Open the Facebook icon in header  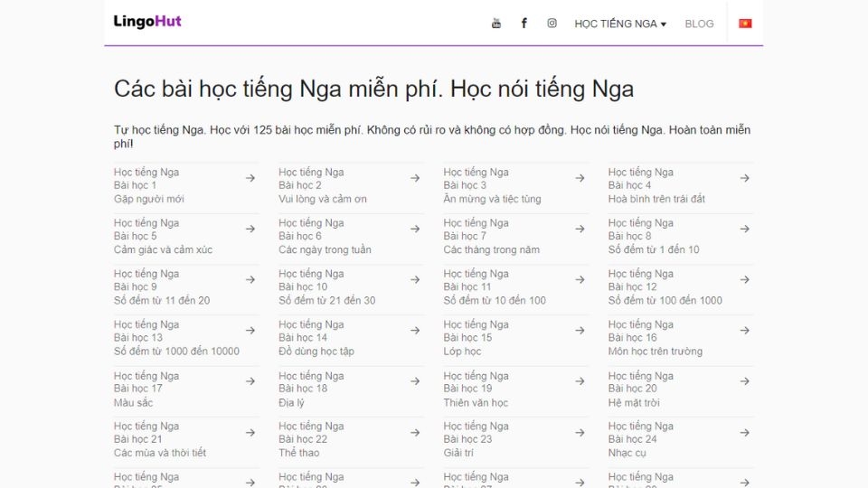[x=524, y=23]
